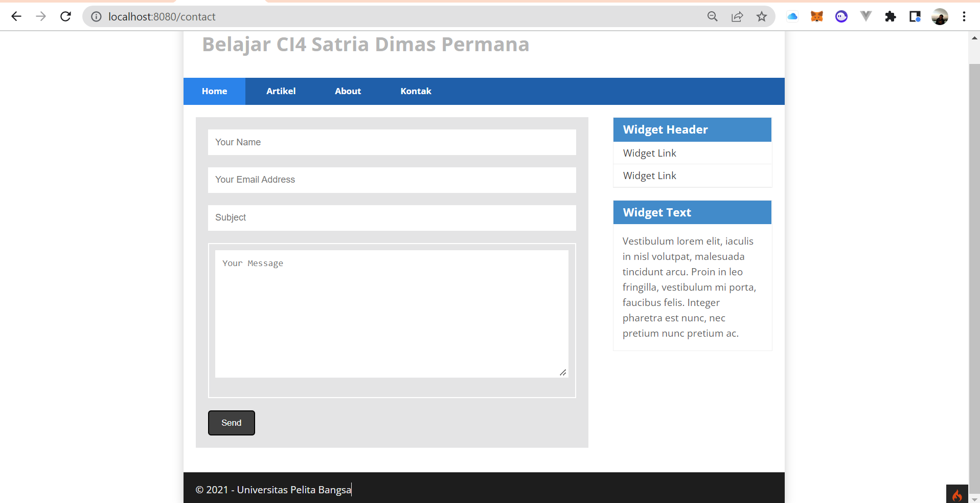Click the Vestibulum lorem elit paragraph
The height and width of the screenshot is (503, 980).
(689, 287)
